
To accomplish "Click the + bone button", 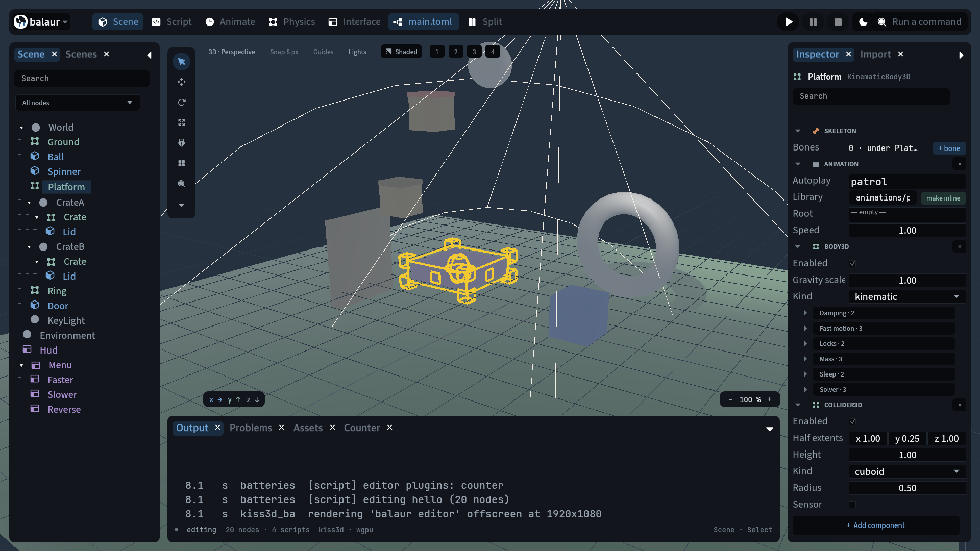I will pos(949,148).
